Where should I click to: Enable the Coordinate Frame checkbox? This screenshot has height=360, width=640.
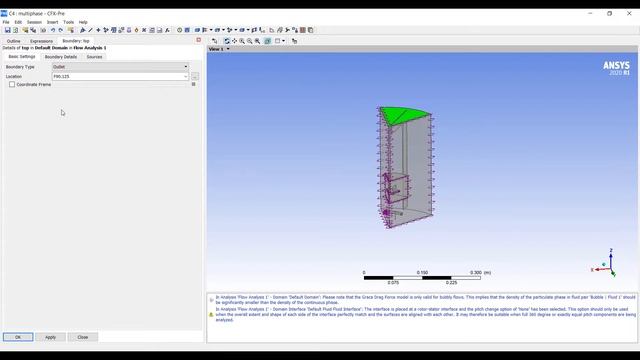click(12, 84)
